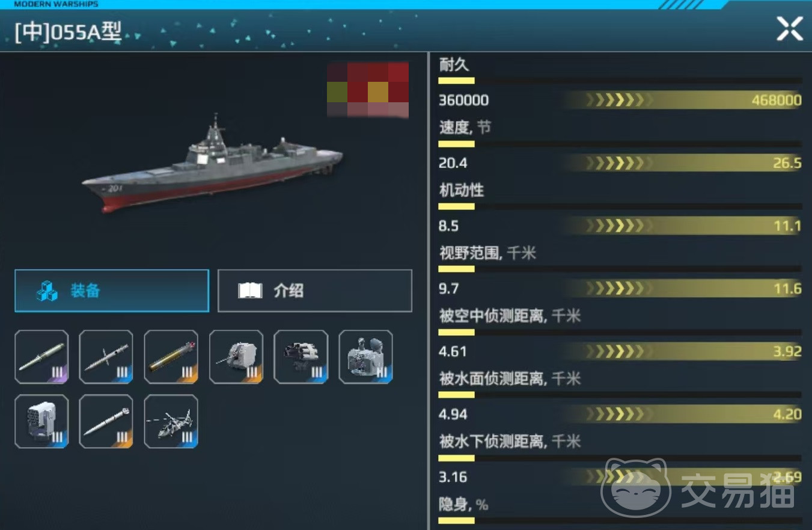Select the main gun turret slot
The image size is (812, 530).
point(236,357)
